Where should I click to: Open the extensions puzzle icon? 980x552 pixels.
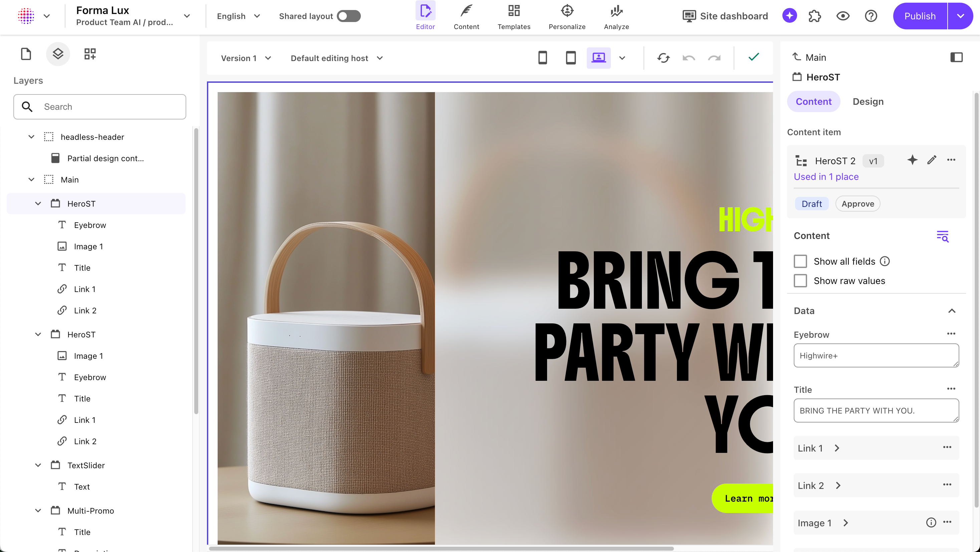click(814, 16)
